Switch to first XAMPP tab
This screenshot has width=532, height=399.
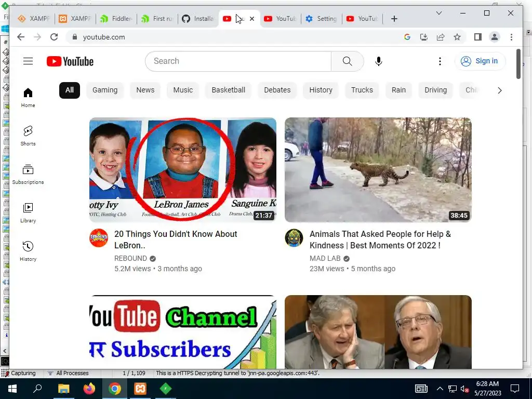34,19
